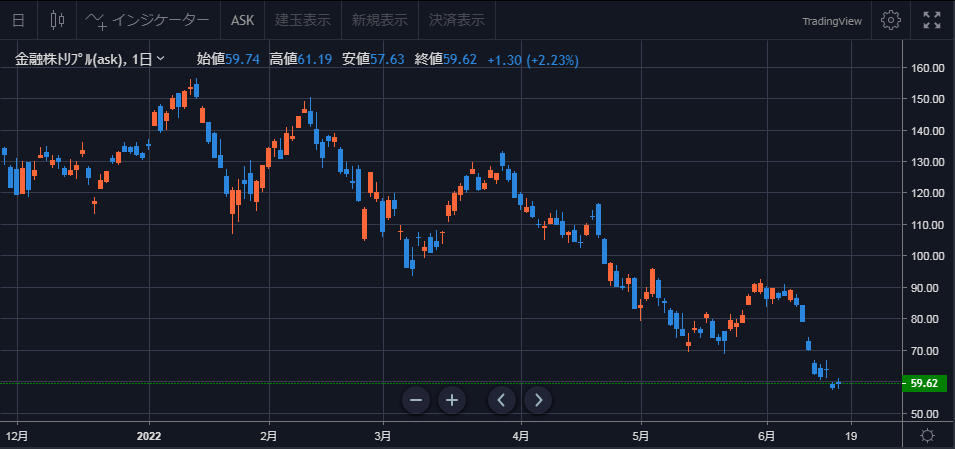Open the time-axis settings icon at bottom right

(x=928, y=436)
